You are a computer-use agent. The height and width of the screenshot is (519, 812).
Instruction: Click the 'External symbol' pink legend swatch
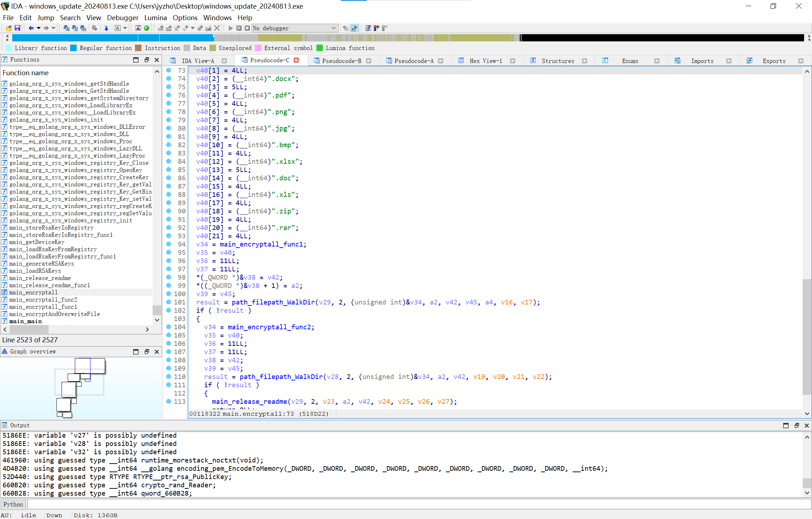258,48
